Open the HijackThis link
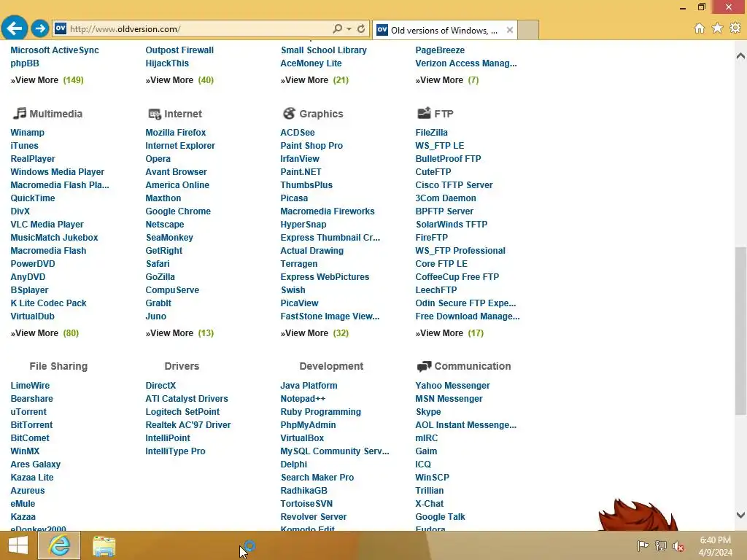Image resolution: width=747 pixels, height=560 pixels. click(x=167, y=63)
